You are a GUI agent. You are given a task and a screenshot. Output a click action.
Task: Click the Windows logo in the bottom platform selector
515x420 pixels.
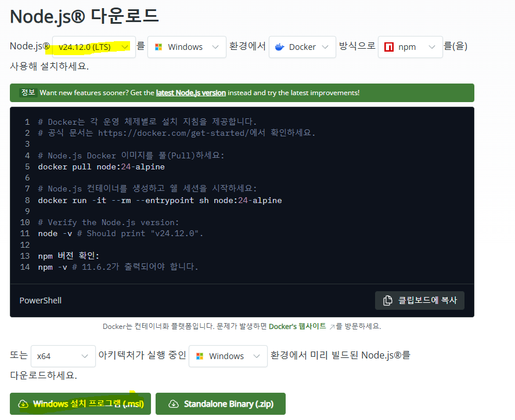(200, 356)
